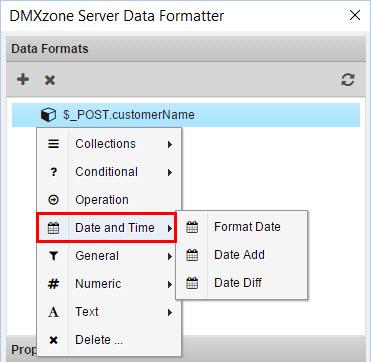
Task: Click the question mark Conditional icon
Action: (54, 172)
